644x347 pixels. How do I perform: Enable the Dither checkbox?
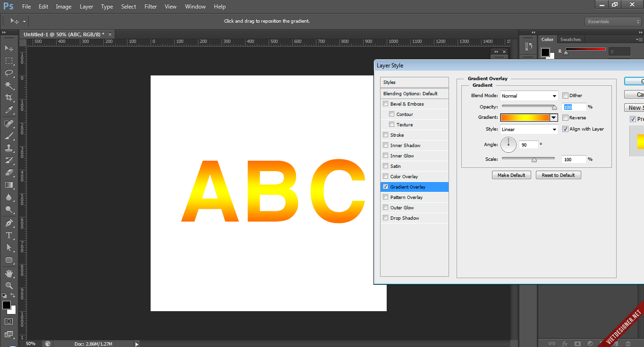coord(565,96)
